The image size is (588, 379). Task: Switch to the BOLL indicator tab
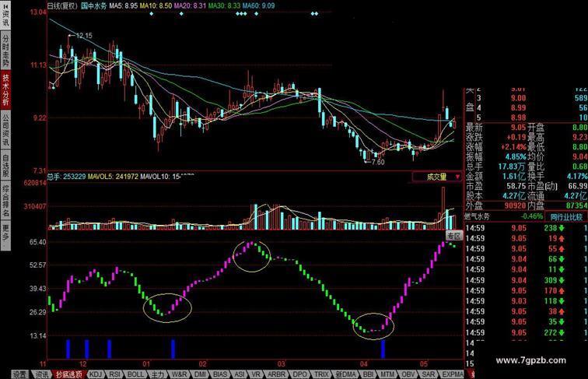[135, 374]
